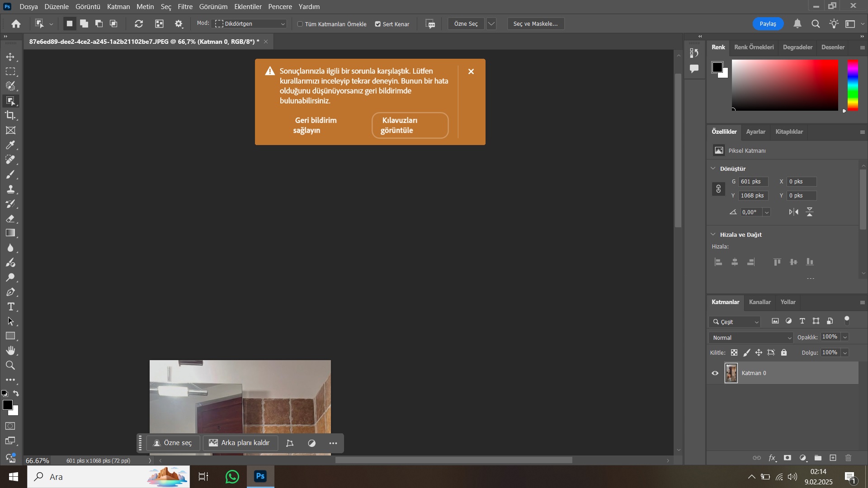
Task: Click the Arka planı kaldır button
Action: (x=240, y=443)
